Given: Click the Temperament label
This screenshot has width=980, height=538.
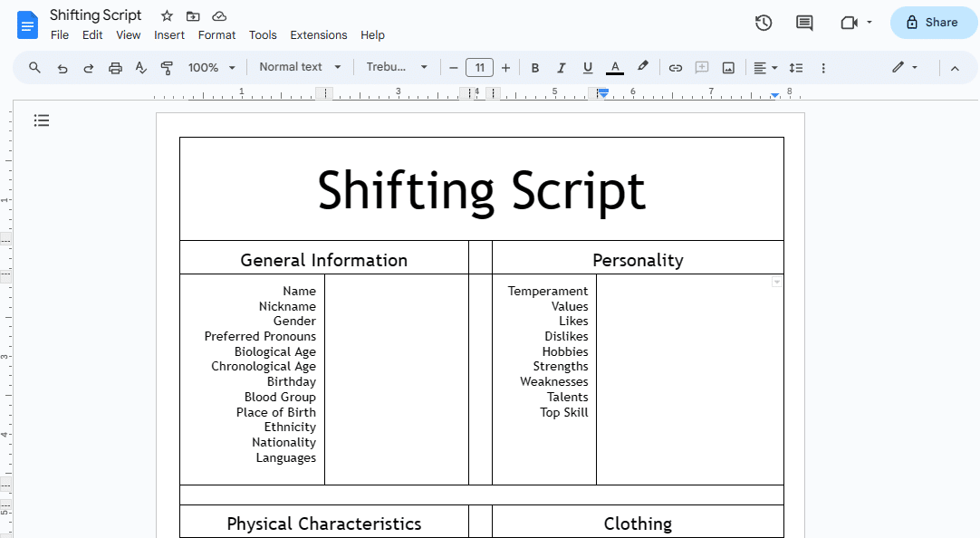Looking at the screenshot, I should [x=547, y=291].
